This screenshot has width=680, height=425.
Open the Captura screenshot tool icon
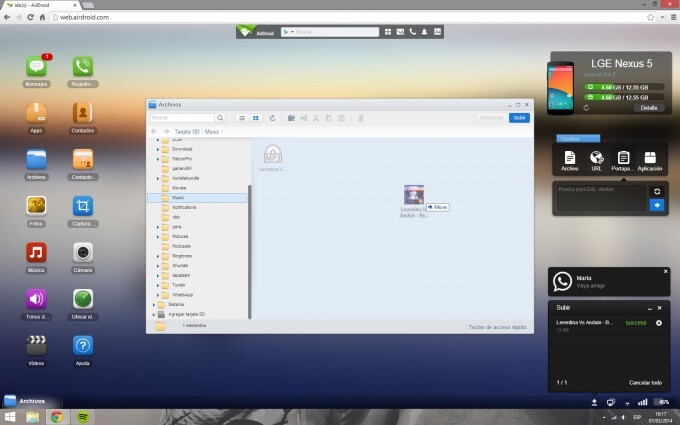click(x=83, y=206)
